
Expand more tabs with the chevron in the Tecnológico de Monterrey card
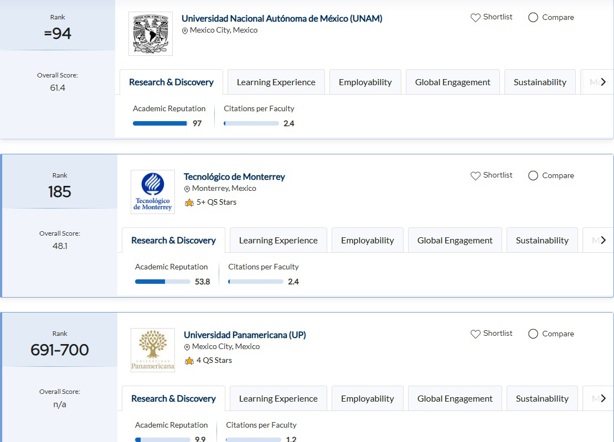[x=603, y=240]
